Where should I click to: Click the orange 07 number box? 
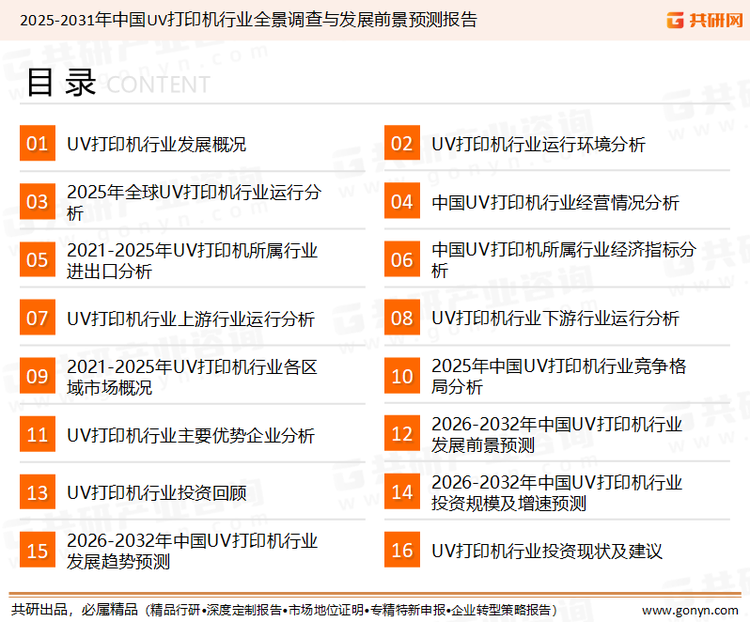pyautogui.click(x=37, y=318)
